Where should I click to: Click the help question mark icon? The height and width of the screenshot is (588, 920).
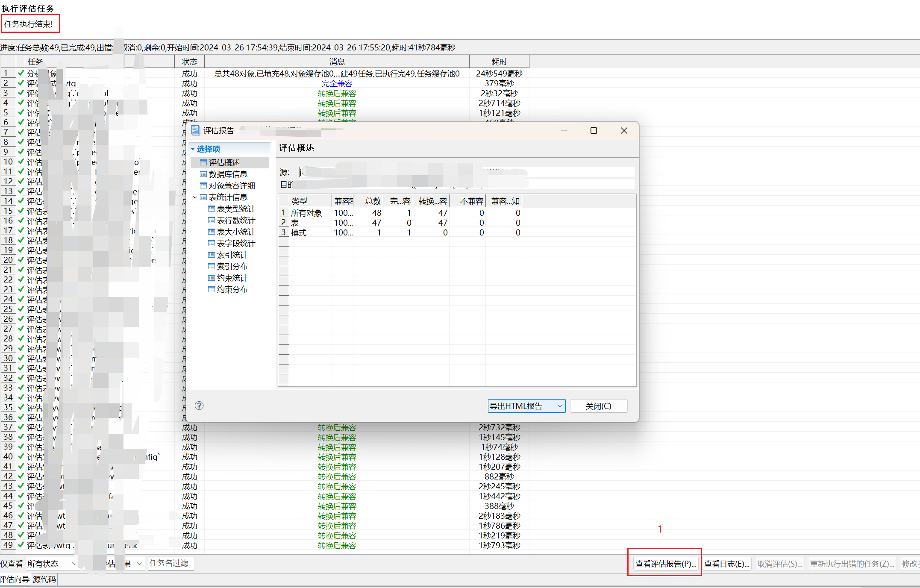[199, 406]
